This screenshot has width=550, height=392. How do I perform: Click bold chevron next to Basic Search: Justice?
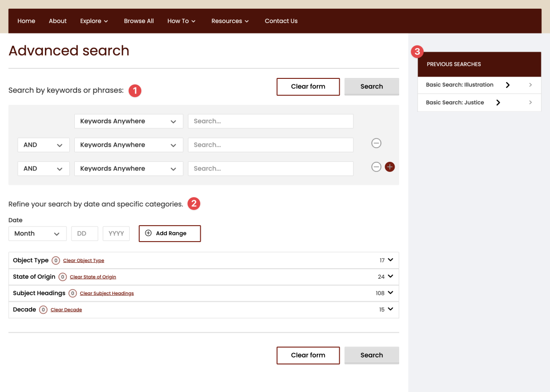point(498,103)
